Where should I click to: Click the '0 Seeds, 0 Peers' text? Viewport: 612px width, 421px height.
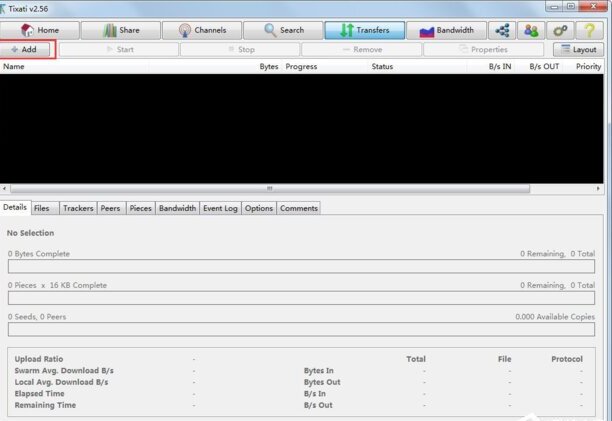(37, 317)
